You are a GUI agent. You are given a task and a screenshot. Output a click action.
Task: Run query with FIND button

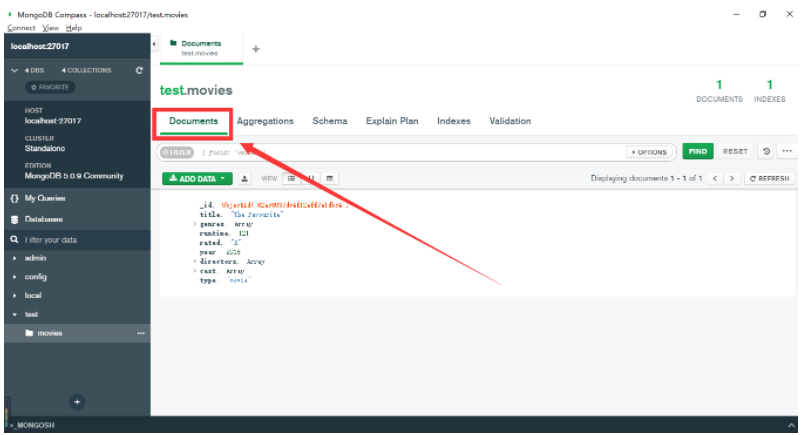698,152
